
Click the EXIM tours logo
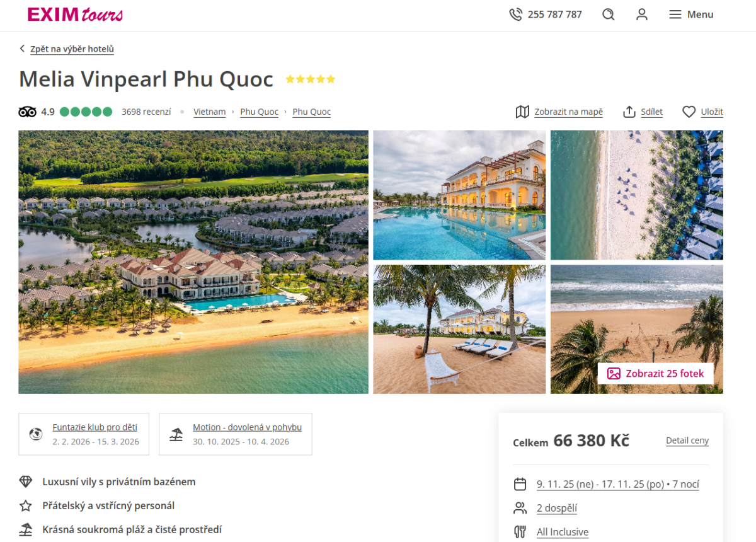point(75,14)
